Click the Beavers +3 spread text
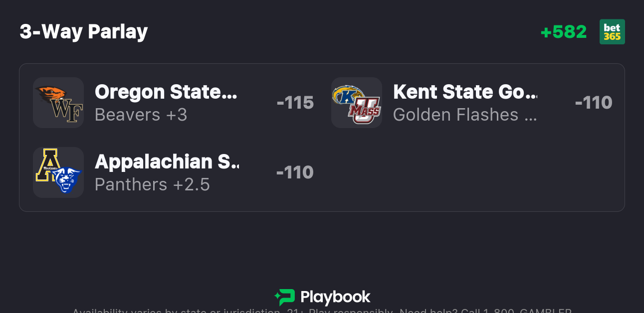 141,115
